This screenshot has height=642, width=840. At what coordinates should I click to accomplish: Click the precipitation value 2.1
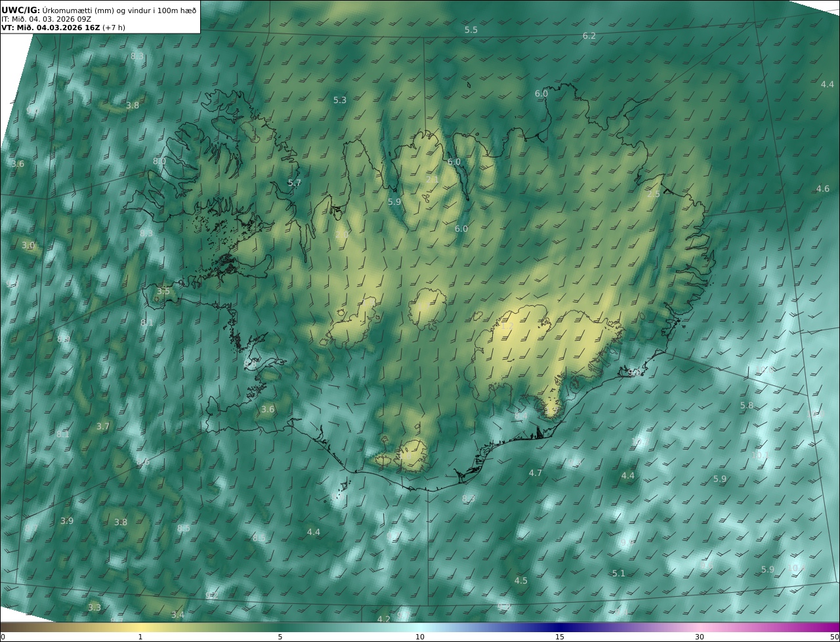pos(432,179)
